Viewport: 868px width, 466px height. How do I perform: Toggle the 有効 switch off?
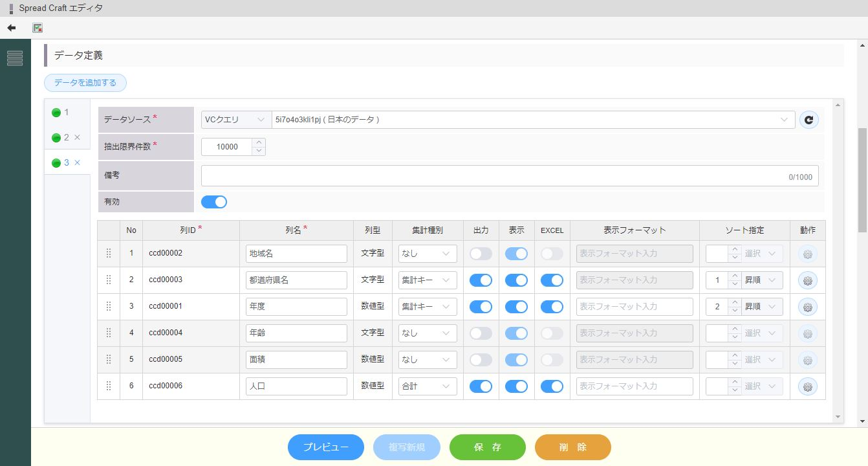[214, 202]
